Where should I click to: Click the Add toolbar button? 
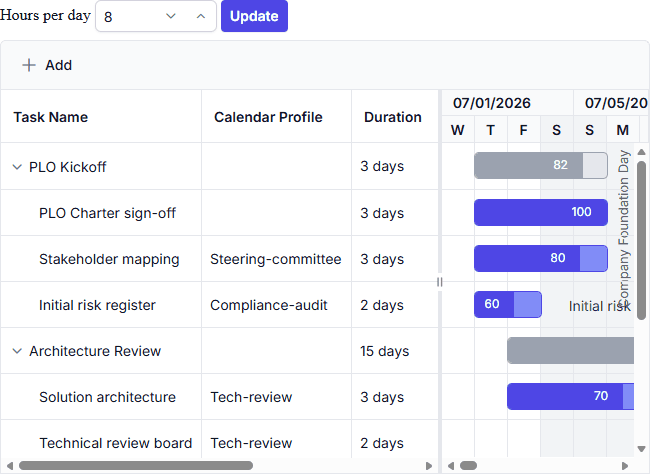47,65
